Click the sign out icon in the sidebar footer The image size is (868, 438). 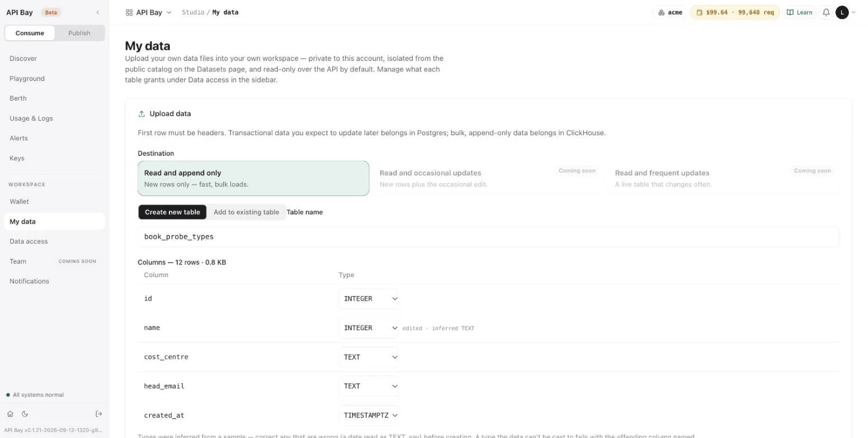click(x=99, y=414)
